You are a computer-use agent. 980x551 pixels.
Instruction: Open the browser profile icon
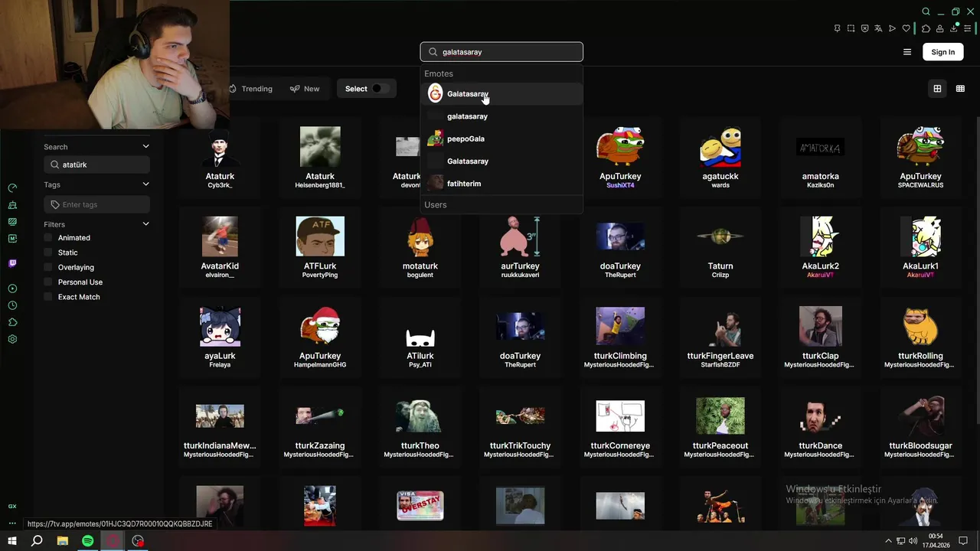pyautogui.click(x=940, y=28)
